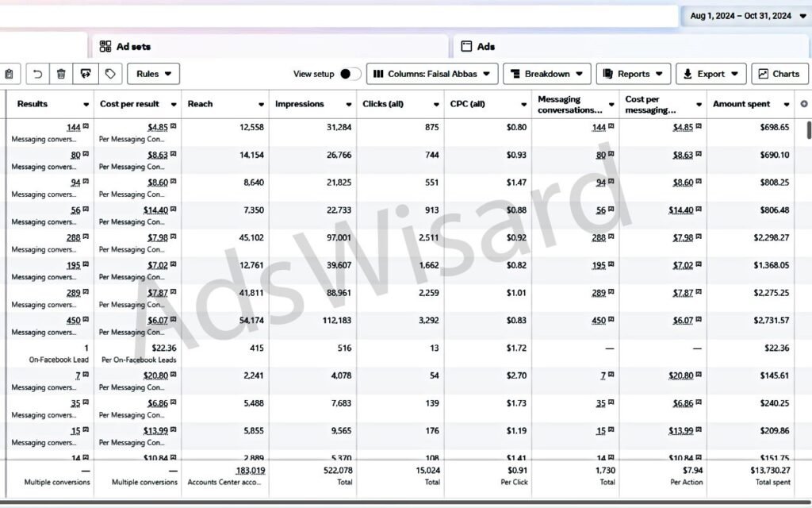Open the Charts view button
This screenshot has width=812, height=508.
[779, 74]
